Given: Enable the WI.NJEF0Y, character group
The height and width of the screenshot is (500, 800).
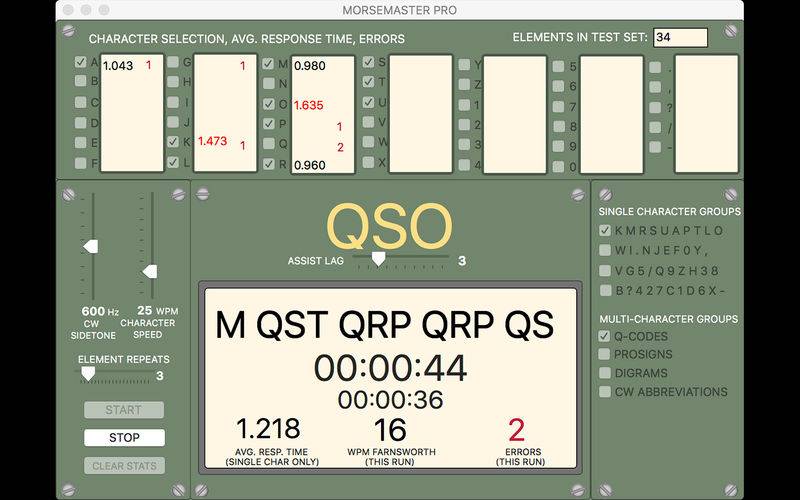Looking at the screenshot, I should click(605, 250).
